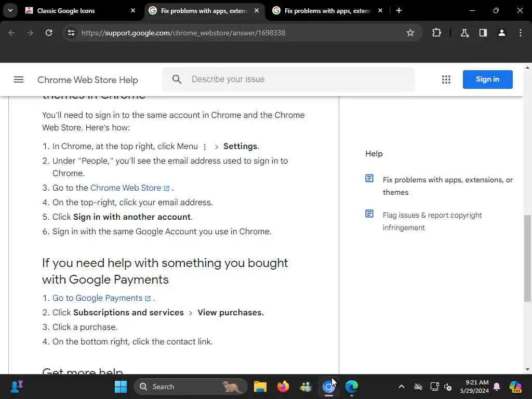Click the taskbar Search box
This screenshot has width=532, height=399.
click(191, 387)
